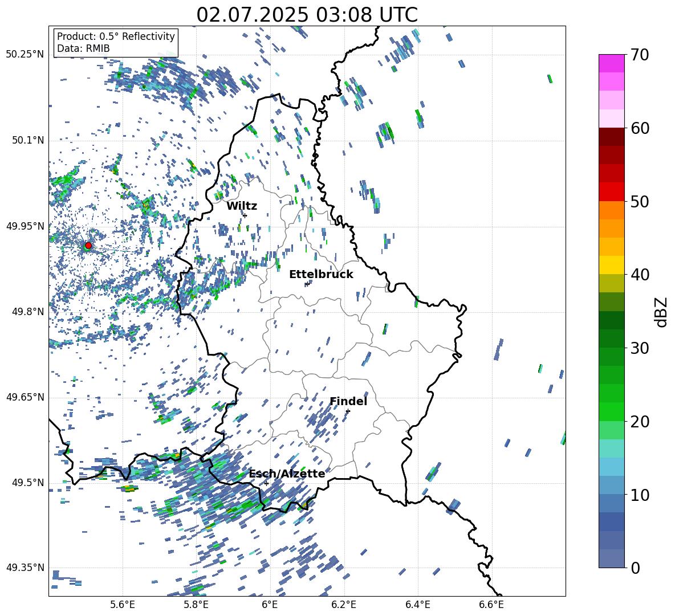Viewport: 675px width, 616px height.
Task: Click the magenta top colorbar segment
Action: click(x=611, y=63)
